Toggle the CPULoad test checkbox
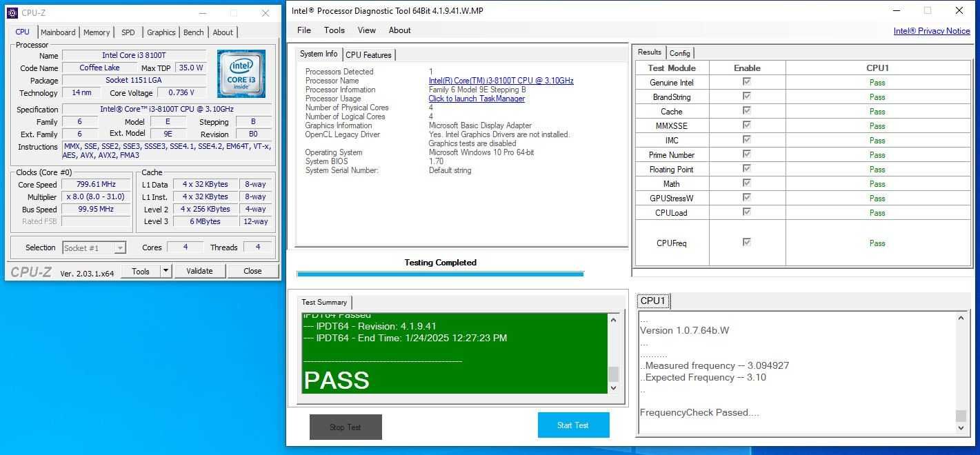Image resolution: width=980 pixels, height=455 pixels. [746, 212]
